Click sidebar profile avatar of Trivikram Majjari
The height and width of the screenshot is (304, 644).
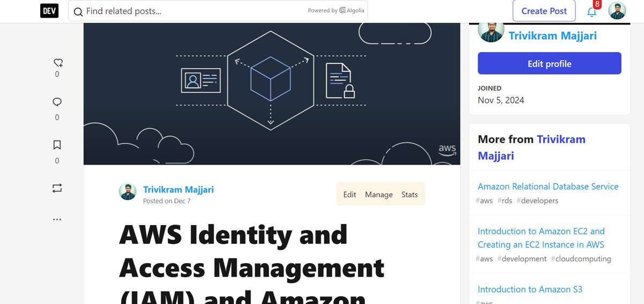click(x=491, y=30)
